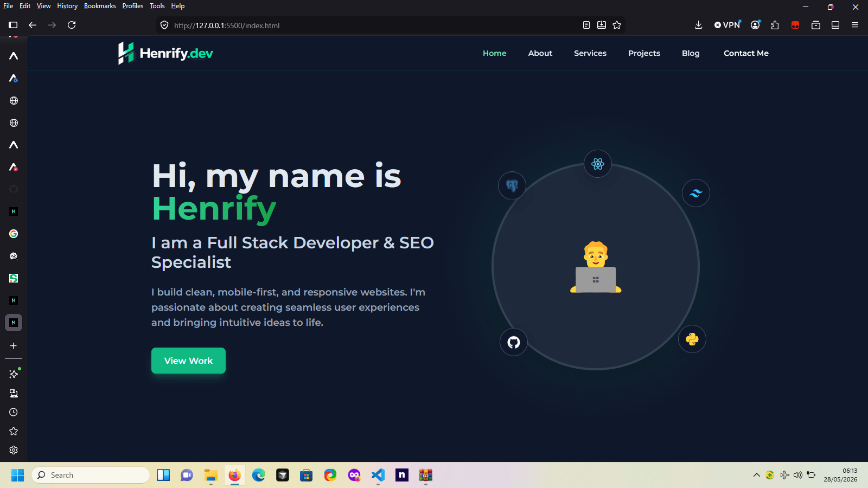
Task: Open the history clock sidebar tool
Action: tap(14, 412)
